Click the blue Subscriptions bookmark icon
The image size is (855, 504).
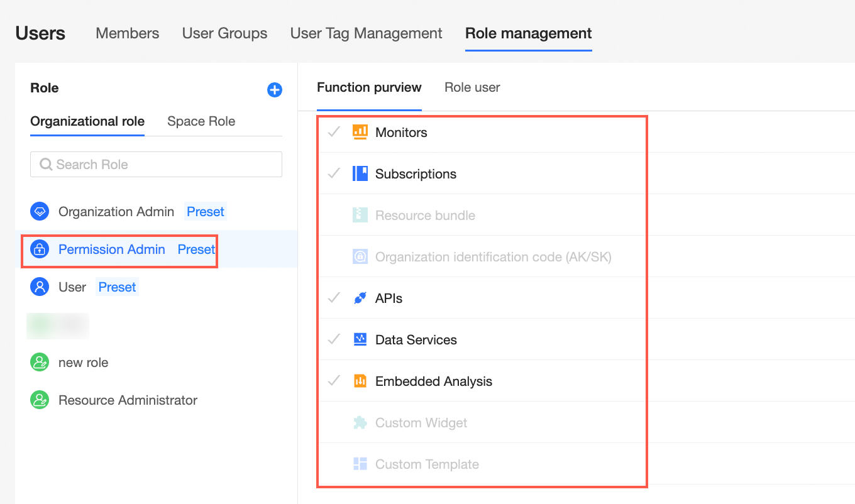pos(360,173)
